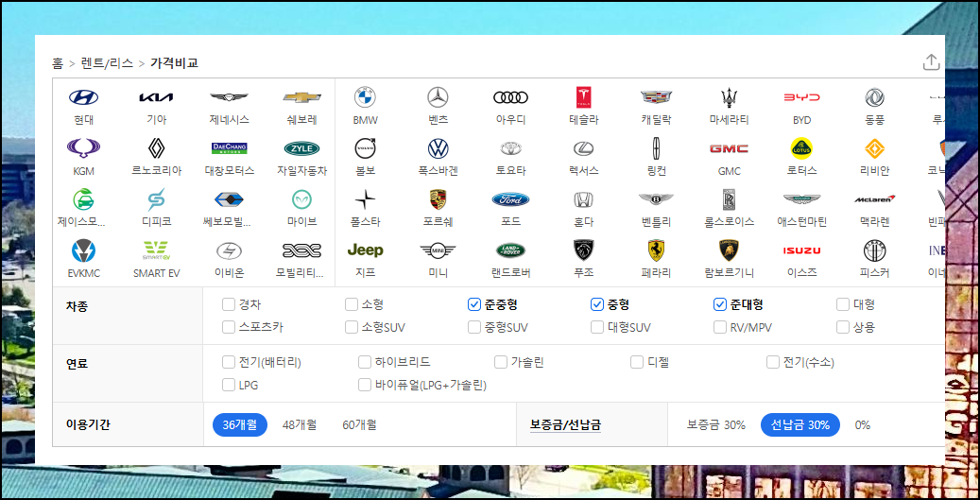Screen dimensions: 980x500
Task: Choose the Aston Martin (애스턴마틴) logo
Action: pyautogui.click(x=802, y=199)
